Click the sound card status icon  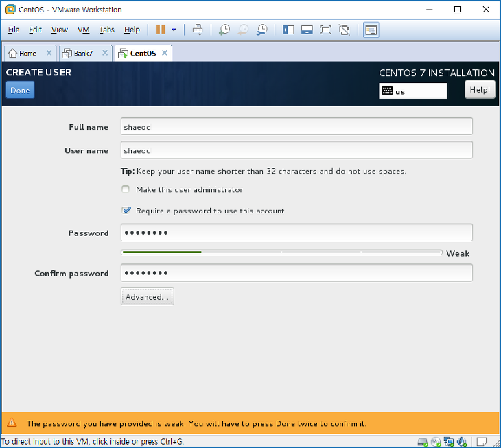point(462,442)
